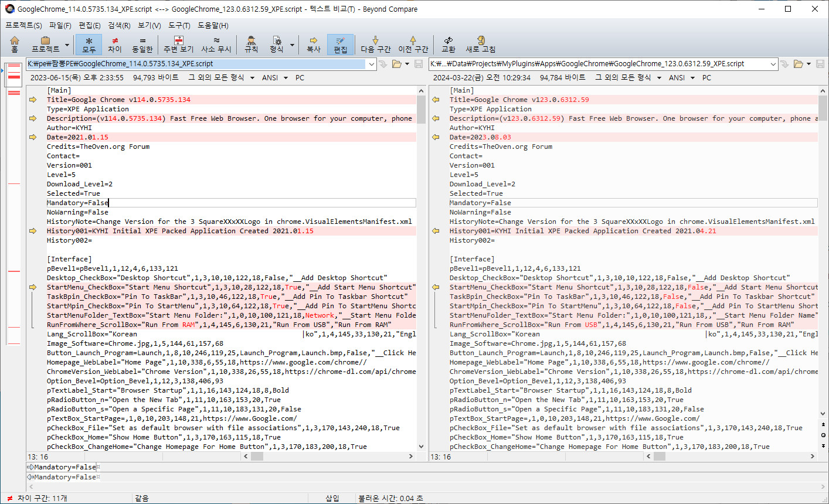Click the left pane vertical scrollbar

tap(421, 268)
